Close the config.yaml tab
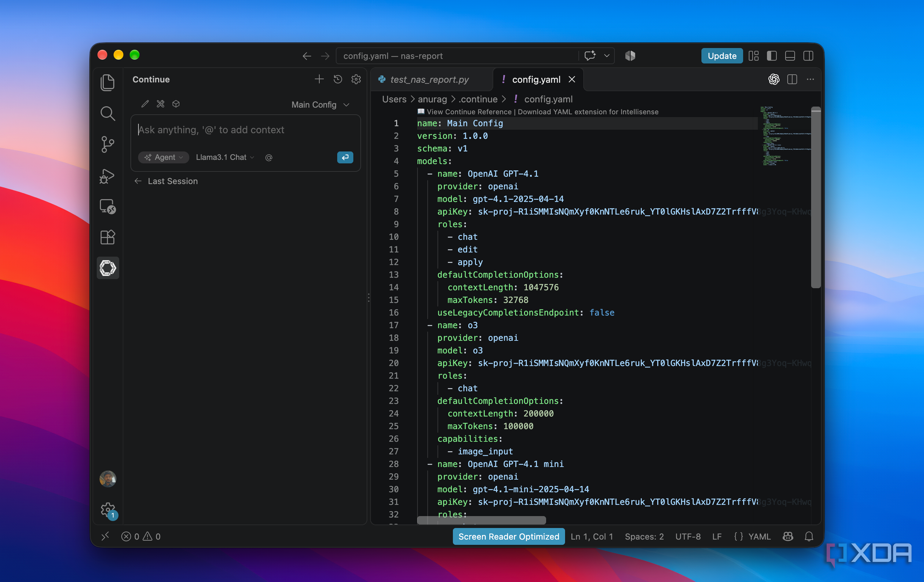The image size is (924, 582). [572, 79]
